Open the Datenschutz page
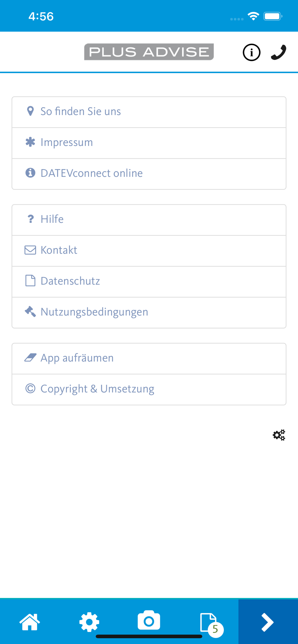This screenshot has width=298, height=644. pyautogui.click(x=149, y=282)
